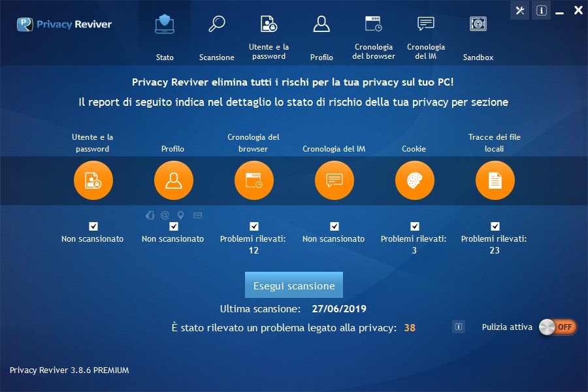Viewport: 588px width, 392px height.
Task: Click the Esegui scansione button
Action: pyautogui.click(x=293, y=285)
